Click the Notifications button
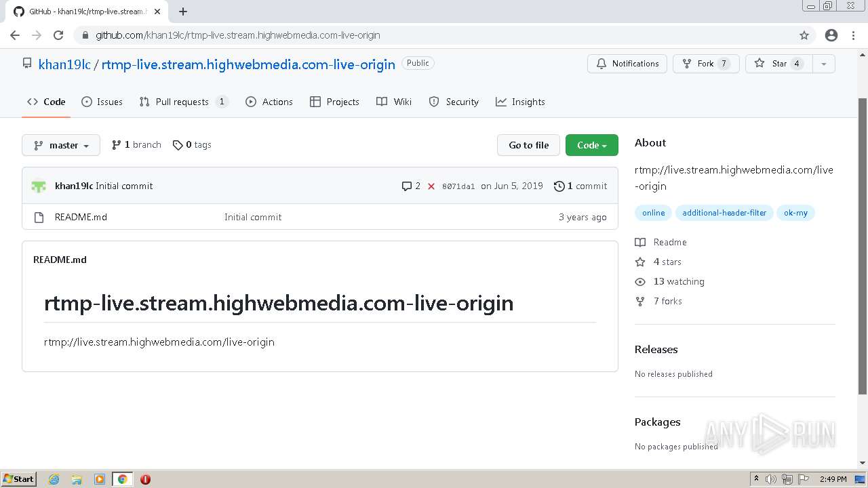The height and width of the screenshot is (488, 868). tap(627, 64)
